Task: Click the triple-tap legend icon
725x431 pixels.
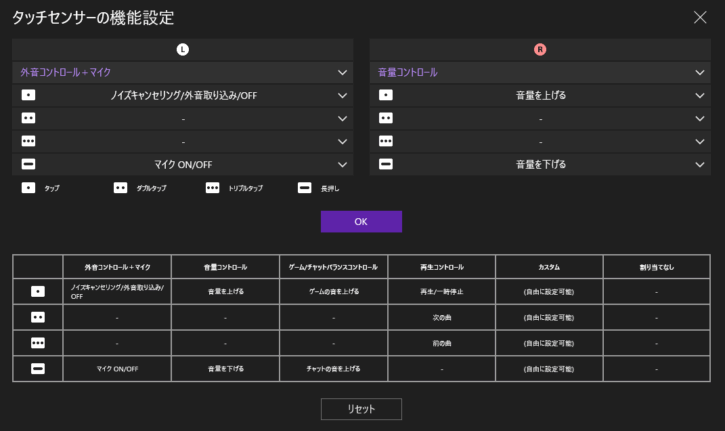Action: point(212,187)
